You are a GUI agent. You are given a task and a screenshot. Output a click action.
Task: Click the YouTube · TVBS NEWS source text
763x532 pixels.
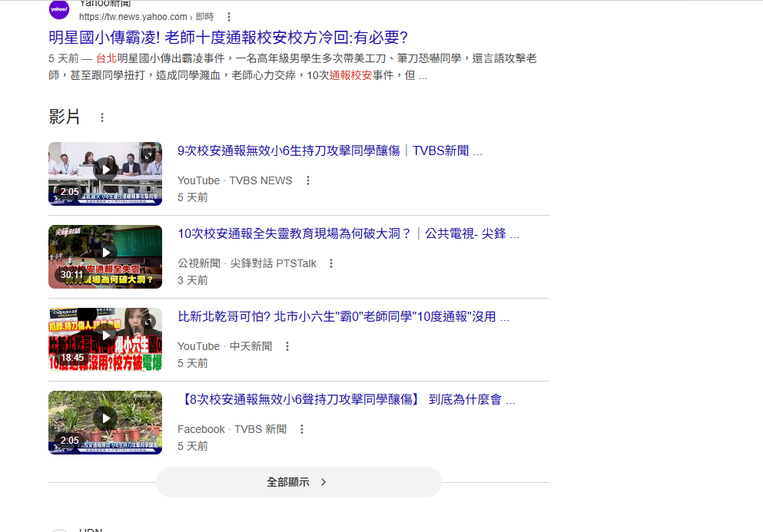tap(235, 180)
